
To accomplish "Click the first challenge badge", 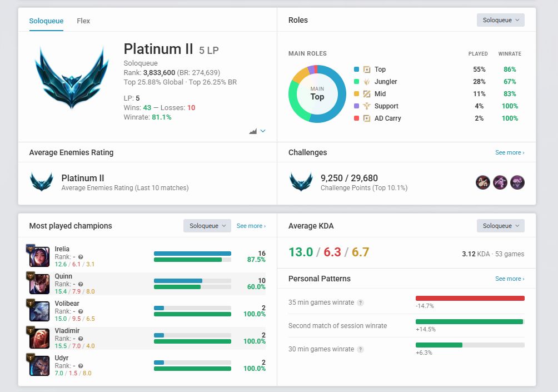I will (483, 182).
